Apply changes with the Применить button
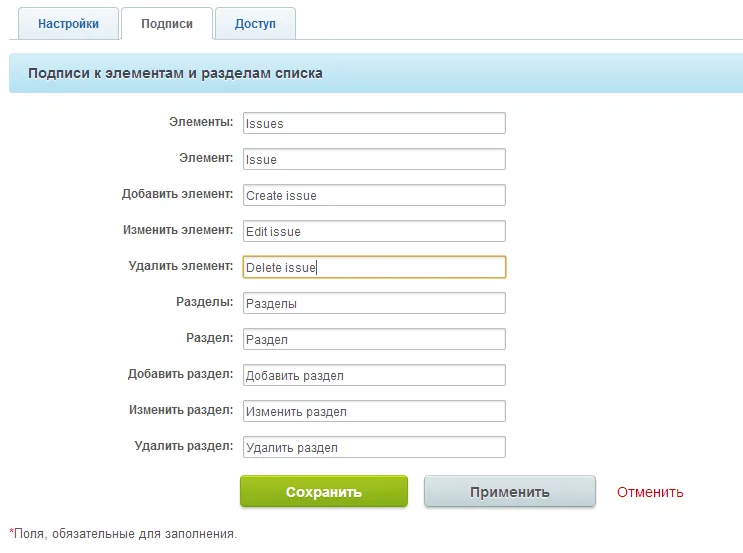The image size is (743, 553). click(510, 492)
